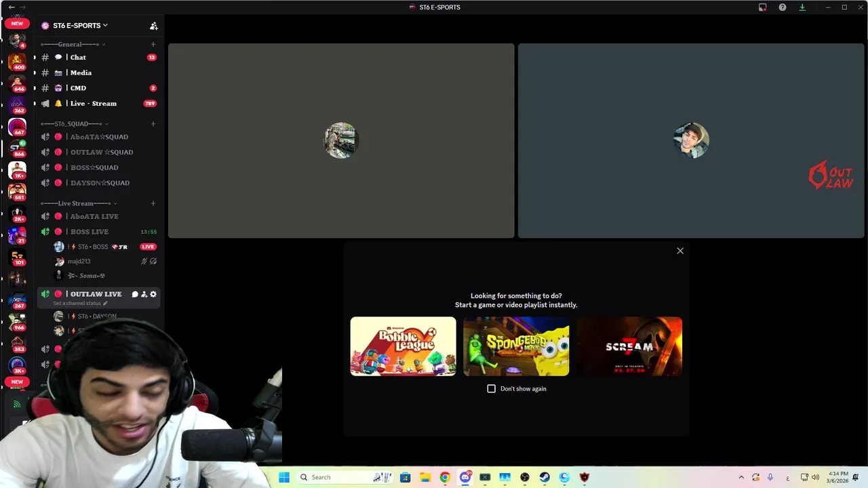Open the server with the 400 badge
This screenshot has height=488, width=868.
(x=17, y=61)
